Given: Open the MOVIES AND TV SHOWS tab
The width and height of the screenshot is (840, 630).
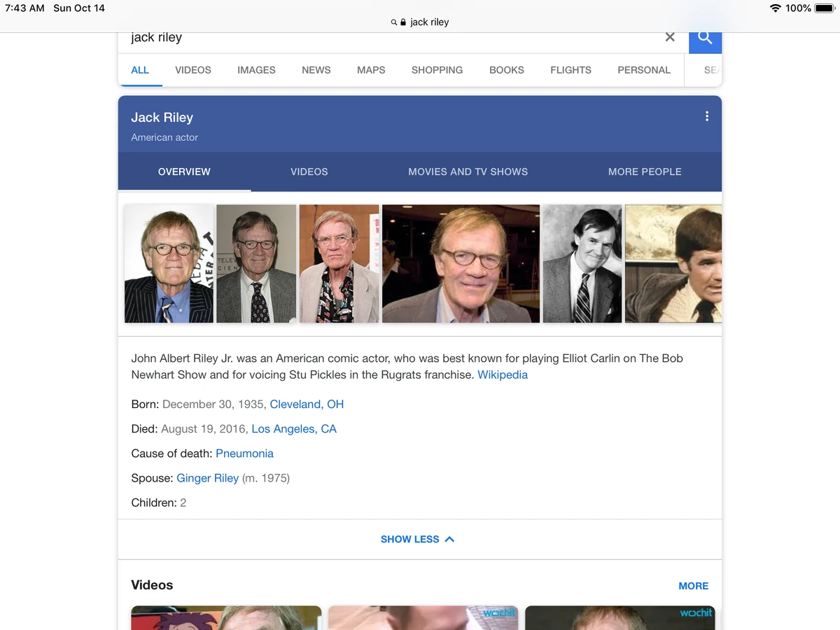Looking at the screenshot, I should click(468, 171).
